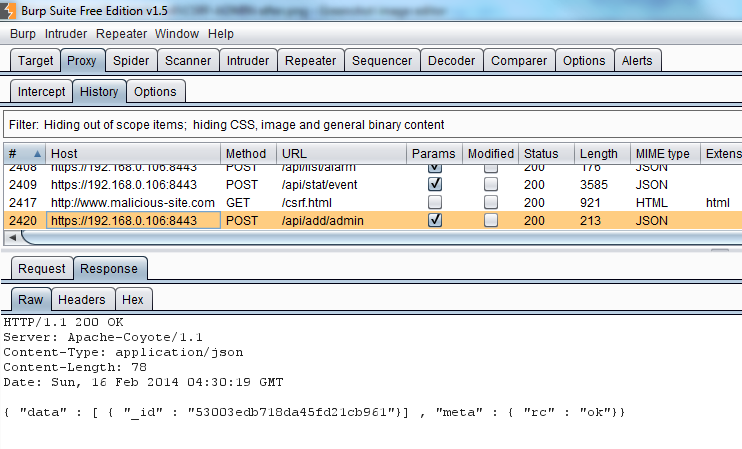Sort history by Host column
Screen dimensions: 742x449
(x=133, y=154)
